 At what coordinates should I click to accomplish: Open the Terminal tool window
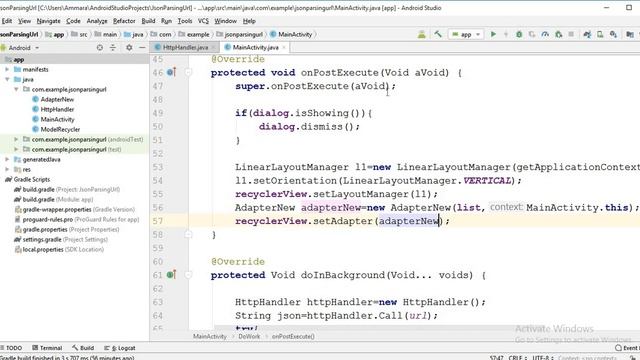click(47, 348)
